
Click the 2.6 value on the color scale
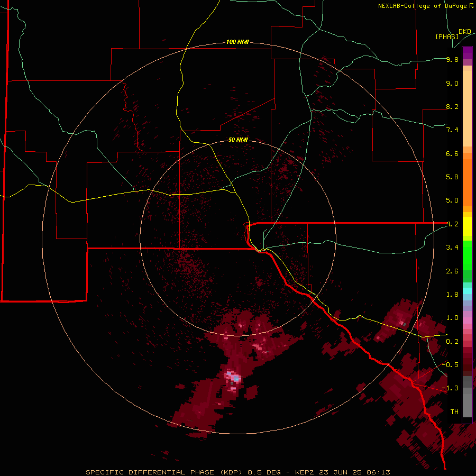[x=452, y=271]
